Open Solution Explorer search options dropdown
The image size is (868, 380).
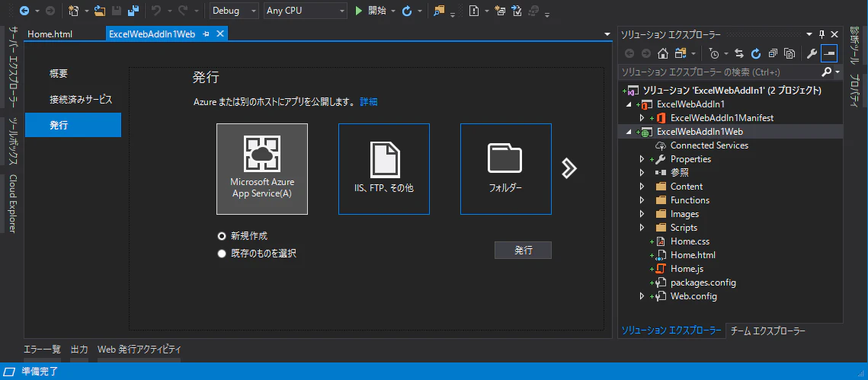[x=838, y=72]
